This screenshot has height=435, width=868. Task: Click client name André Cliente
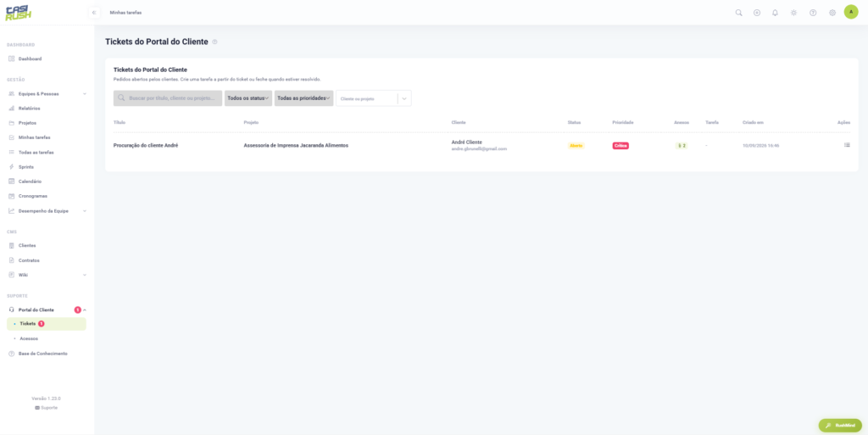(x=467, y=142)
